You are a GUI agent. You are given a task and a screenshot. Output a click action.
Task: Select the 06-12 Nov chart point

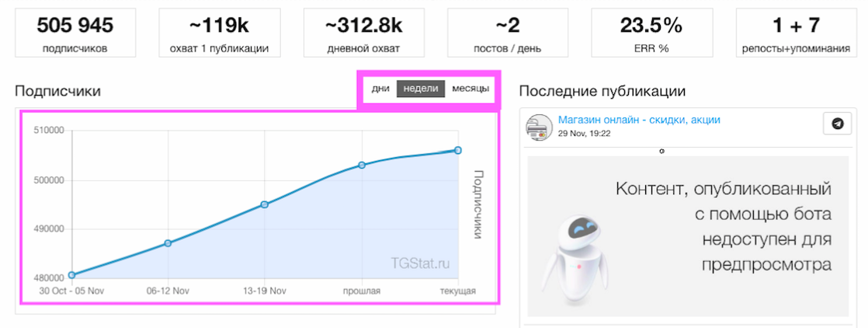(168, 243)
